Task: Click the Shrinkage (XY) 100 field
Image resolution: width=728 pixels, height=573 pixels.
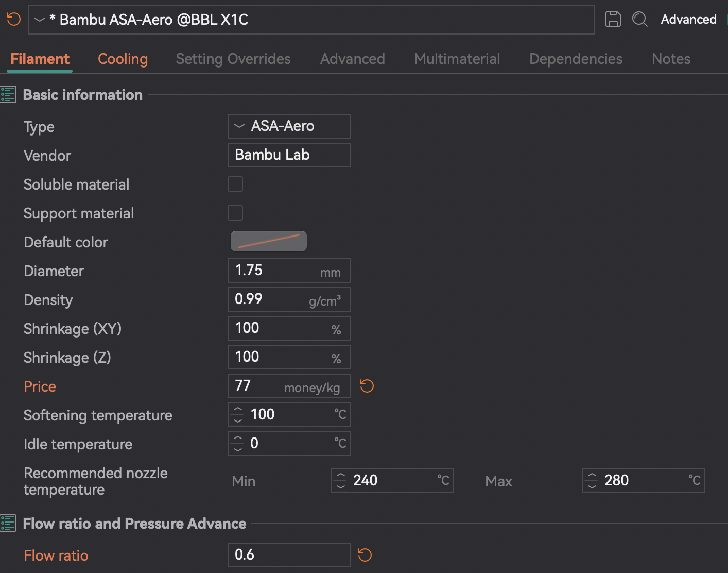Action: point(289,328)
